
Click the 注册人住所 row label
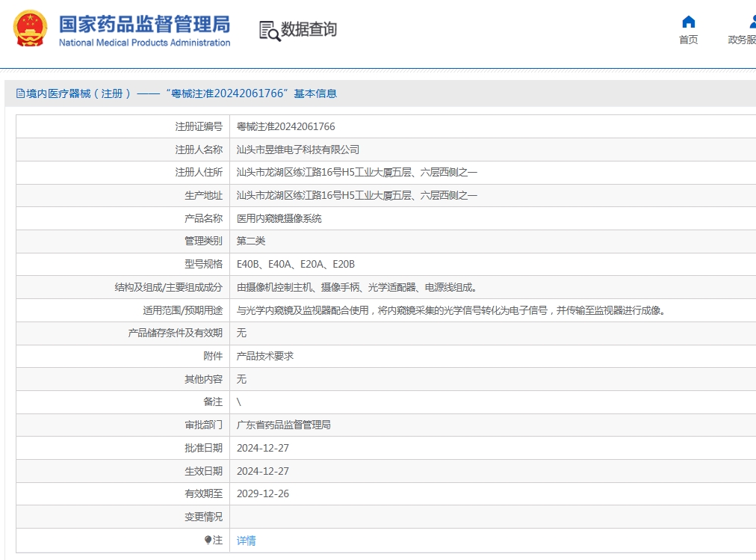(x=199, y=172)
